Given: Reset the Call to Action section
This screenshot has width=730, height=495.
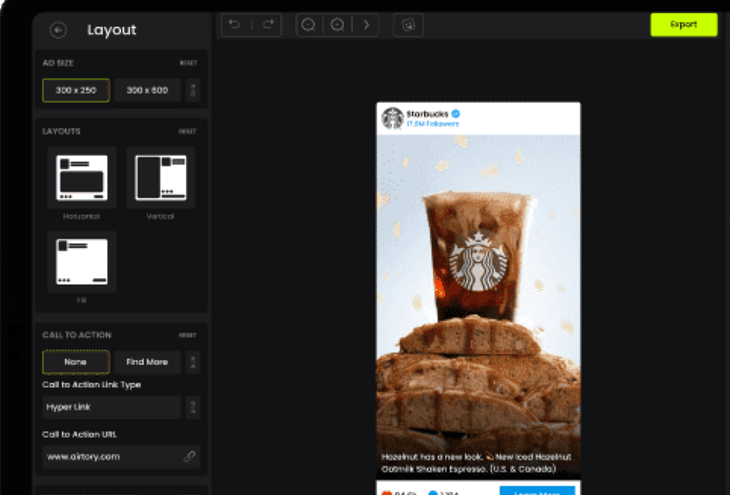Looking at the screenshot, I should click(x=188, y=335).
